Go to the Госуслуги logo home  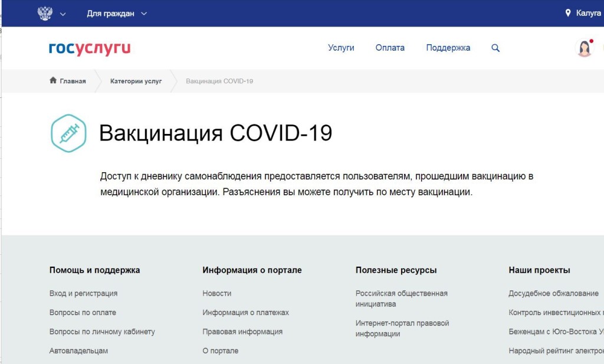[90, 48]
